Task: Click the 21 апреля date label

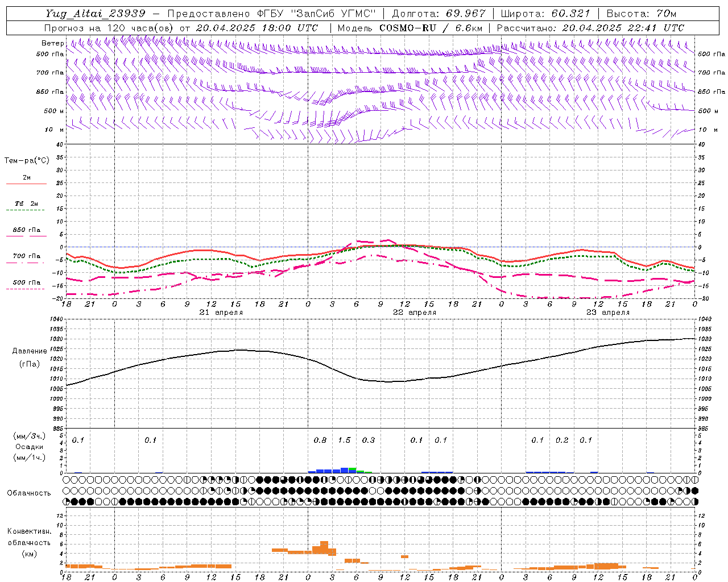Action: coord(221,313)
